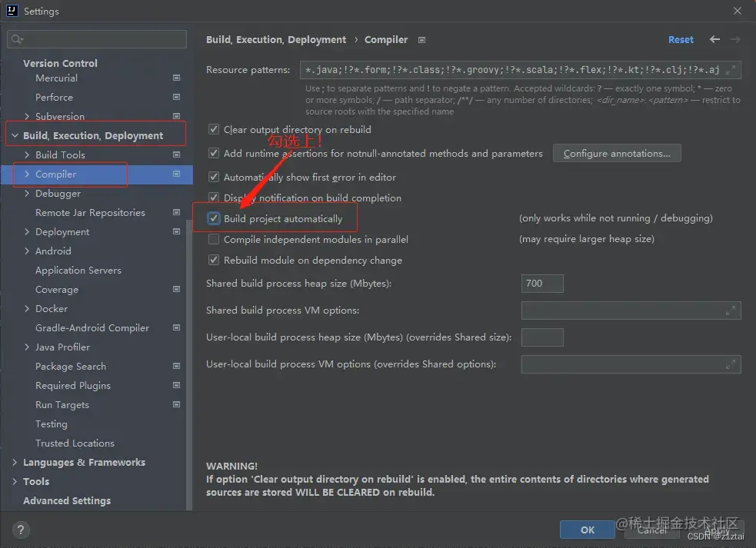Click the project-level icon beside Run Targets

click(x=176, y=405)
